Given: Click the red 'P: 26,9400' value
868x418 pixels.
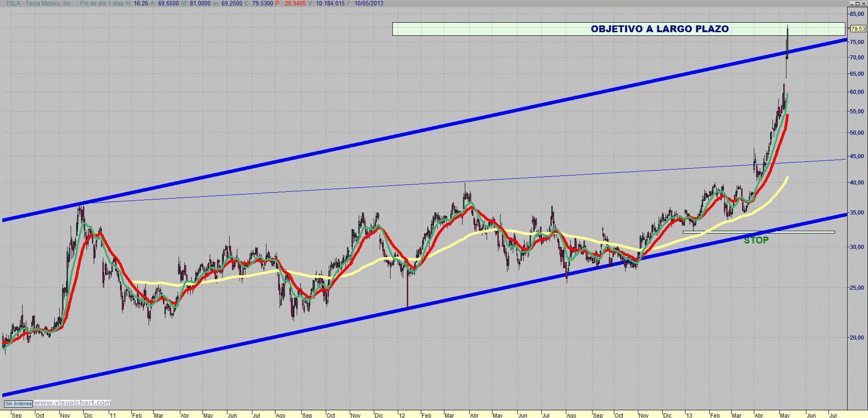Looking at the screenshot, I should [290, 3].
